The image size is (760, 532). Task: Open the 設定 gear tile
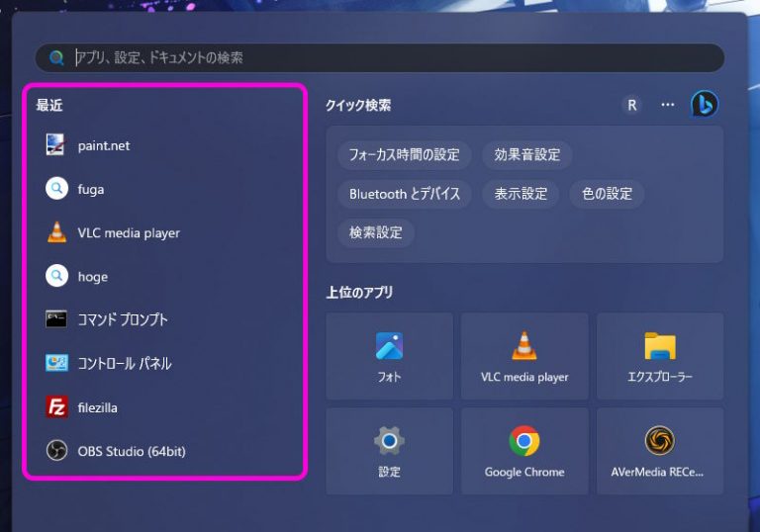(x=389, y=451)
